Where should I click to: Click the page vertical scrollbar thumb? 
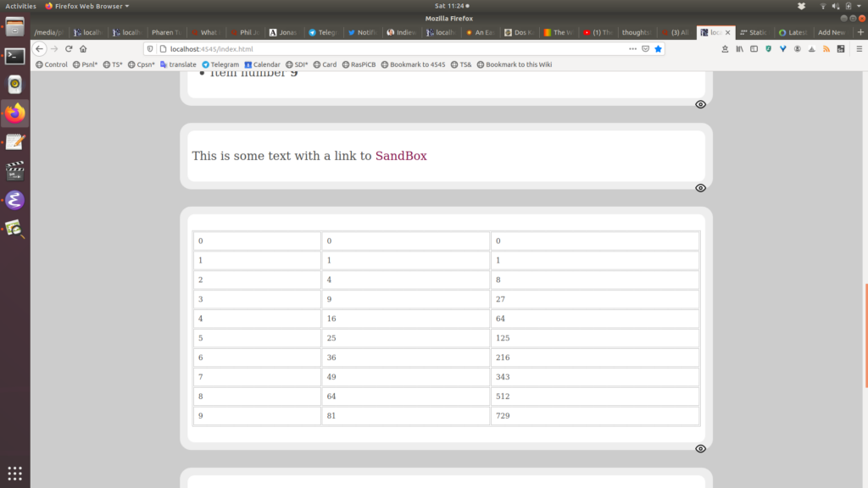click(865, 335)
